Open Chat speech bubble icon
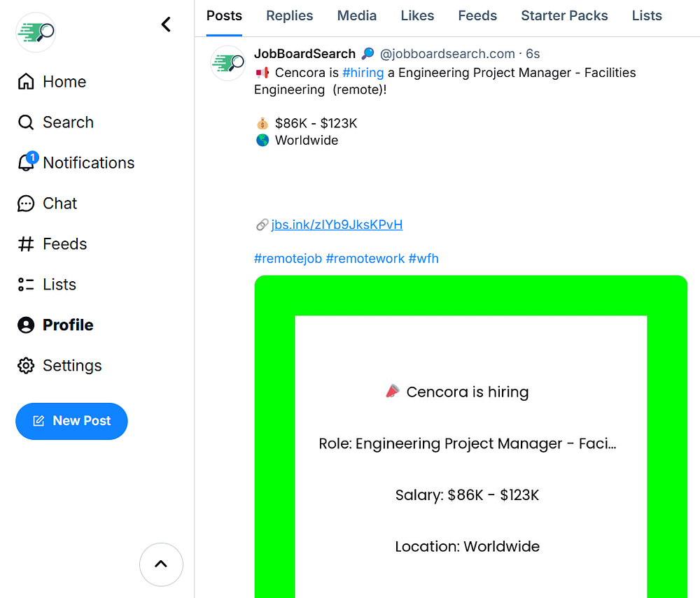 (x=26, y=204)
